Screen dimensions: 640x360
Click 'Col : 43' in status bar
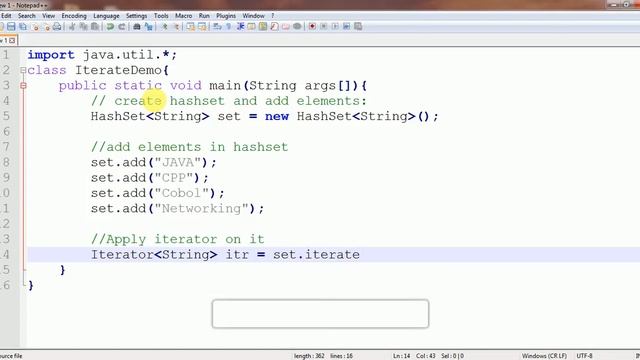tap(426, 356)
